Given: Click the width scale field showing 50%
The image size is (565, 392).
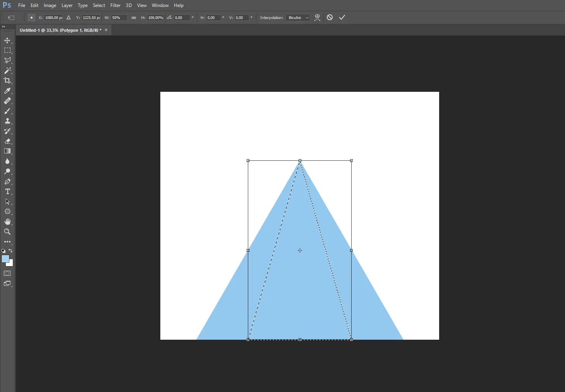Looking at the screenshot, I should tap(119, 17).
